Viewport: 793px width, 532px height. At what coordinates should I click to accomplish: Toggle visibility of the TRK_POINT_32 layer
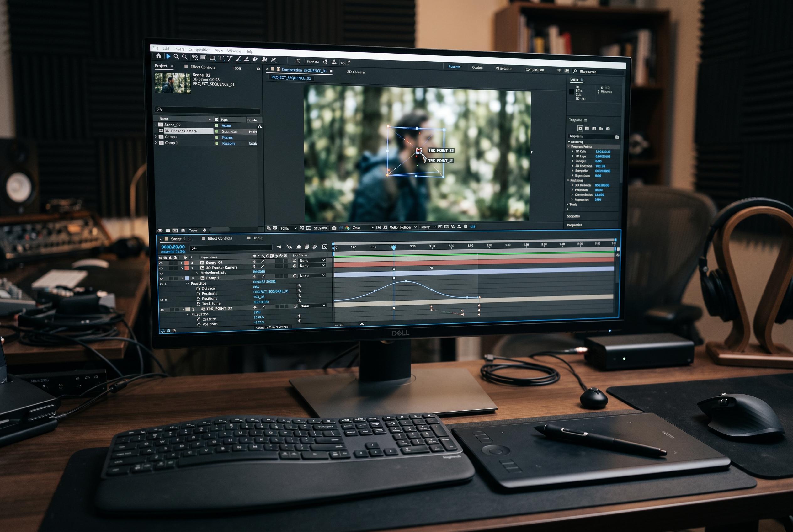(162, 310)
